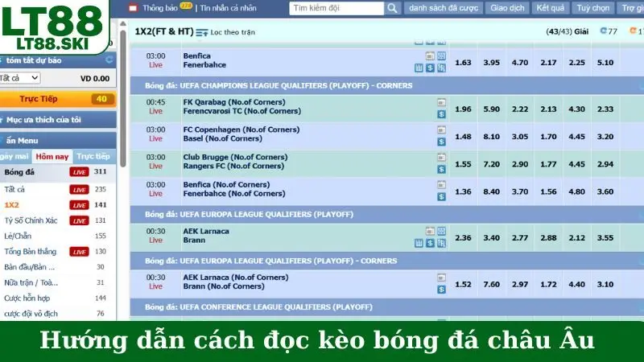
Task: Select Cược hỗn hợp bet type
Action: (27, 298)
